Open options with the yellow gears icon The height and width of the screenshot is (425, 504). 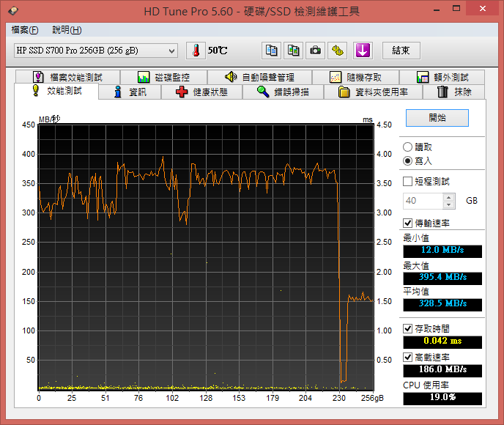click(x=337, y=51)
